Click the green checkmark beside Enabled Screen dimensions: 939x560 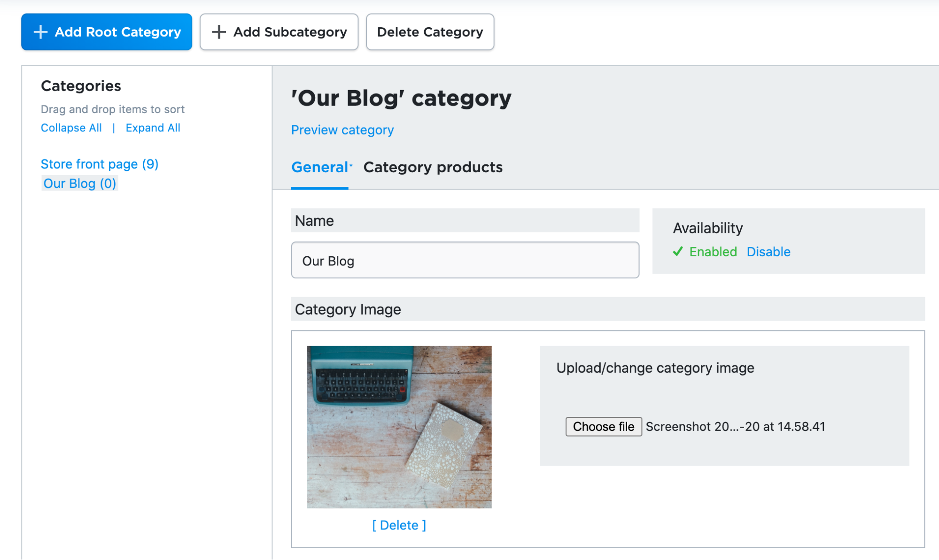point(677,252)
